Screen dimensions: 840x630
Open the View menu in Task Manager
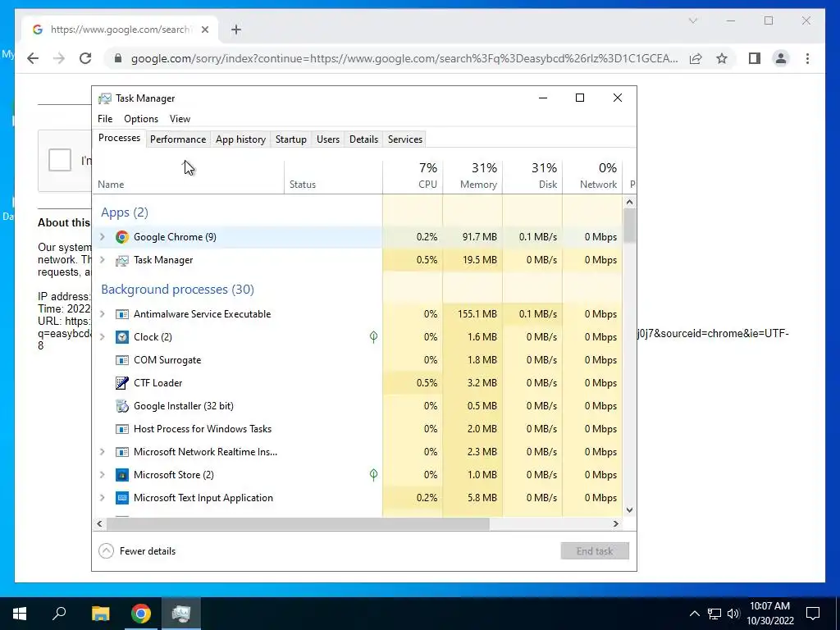tap(180, 119)
